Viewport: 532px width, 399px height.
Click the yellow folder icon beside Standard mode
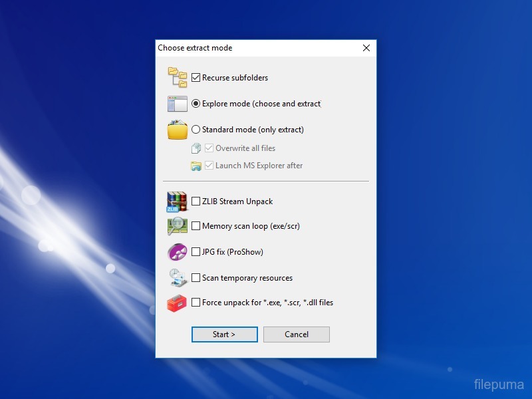click(177, 130)
